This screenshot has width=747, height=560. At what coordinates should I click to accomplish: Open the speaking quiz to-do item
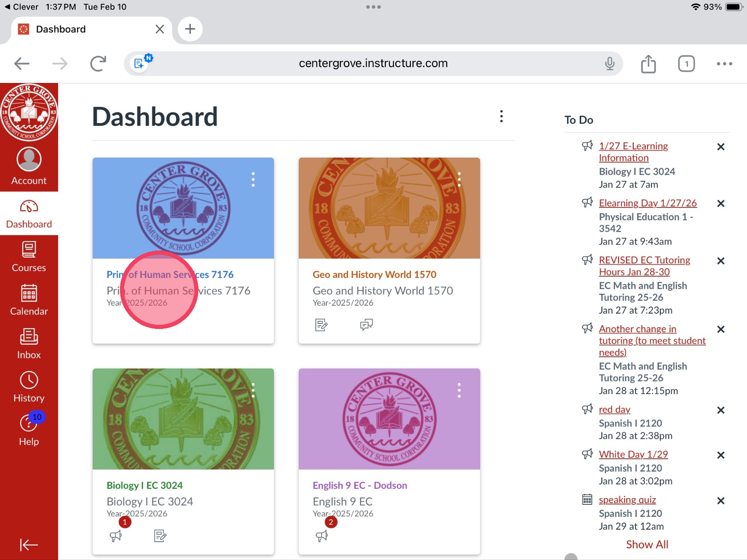point(627,499)
